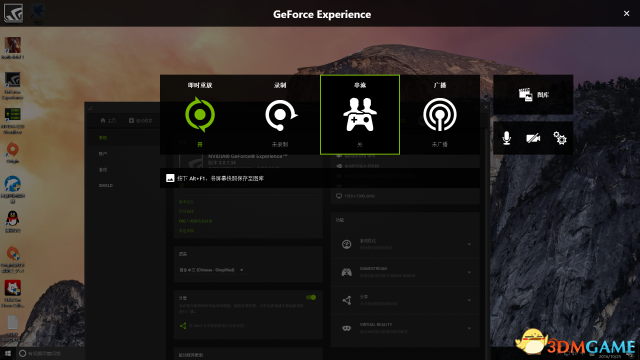Select first green sidebar item in settings window
This screenshot has height=360, width=640.
(103, 138)
